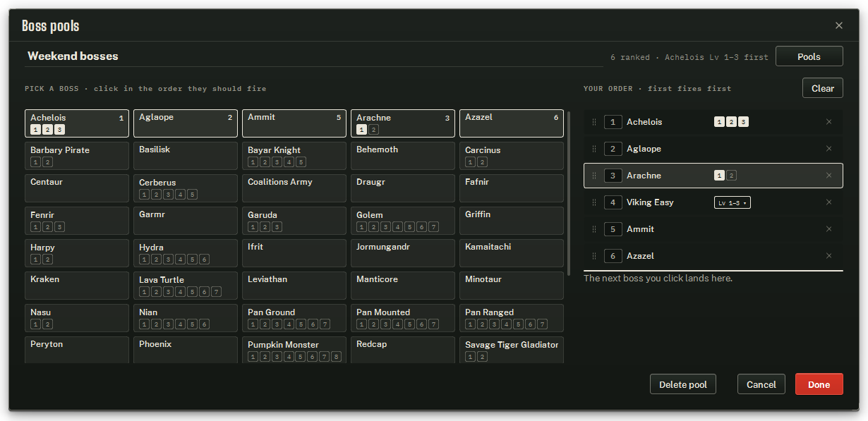Select the Ammit card ranked 5 in grid

coord(294,123)
